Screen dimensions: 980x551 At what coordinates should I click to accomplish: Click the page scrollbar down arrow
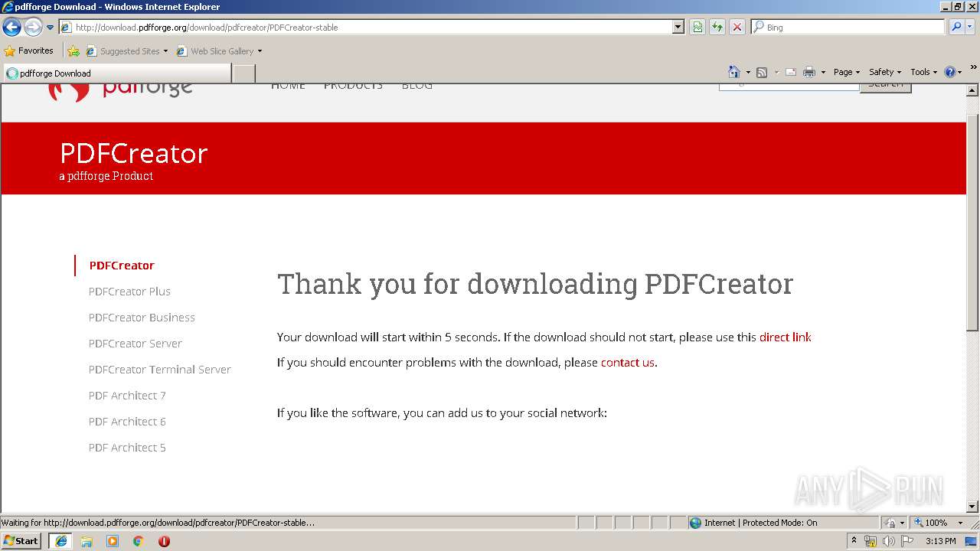click(x=972, y=506)
